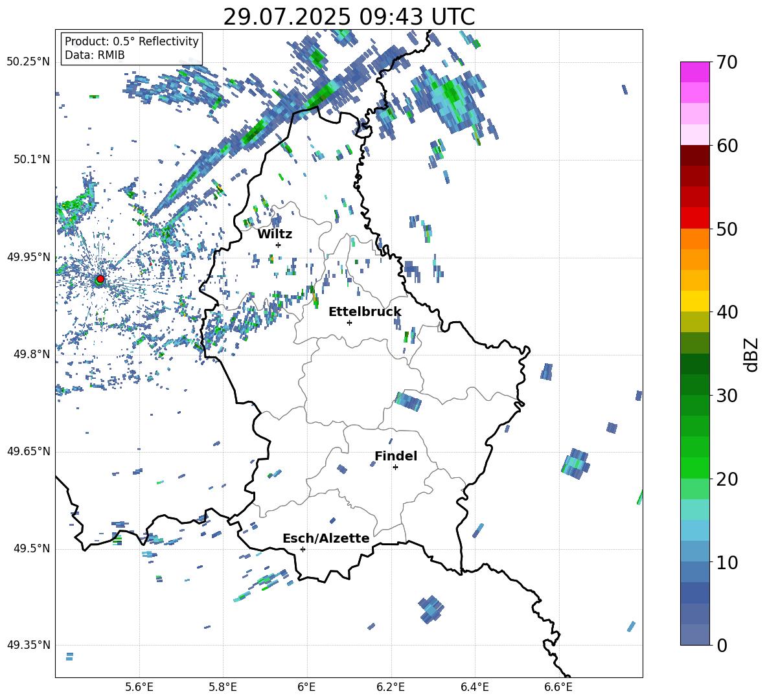The width and height of the screenshot is (767, 700).
Task: Click the cross marker below Wiltz
Action: [279, 245]
